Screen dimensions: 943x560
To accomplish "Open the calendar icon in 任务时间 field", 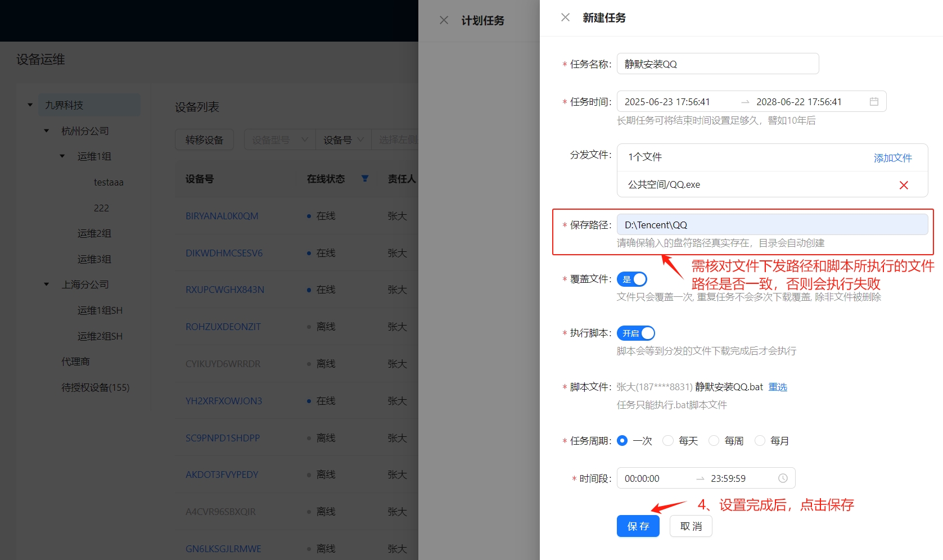I will click(x=874, y=102).
